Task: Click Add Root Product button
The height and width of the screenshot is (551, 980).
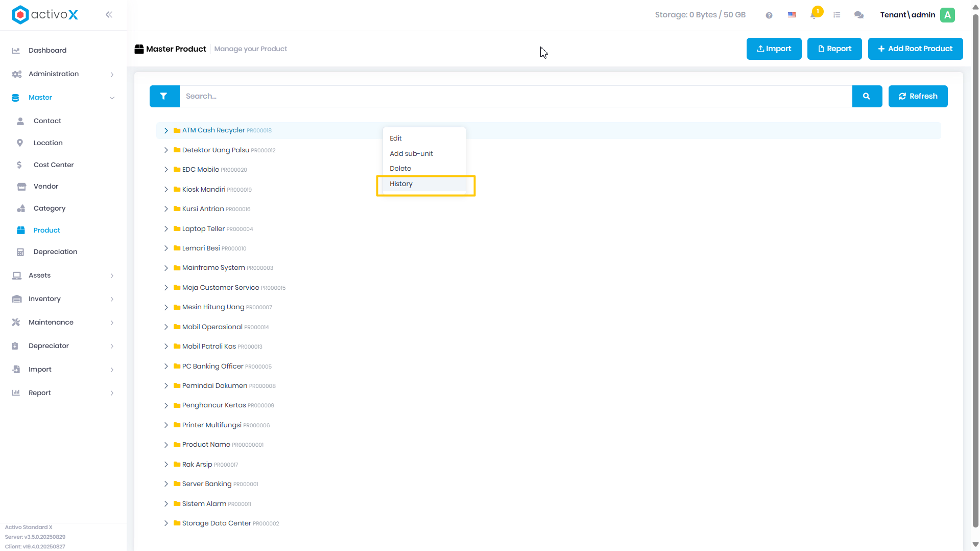Action: tap(915, 49)
